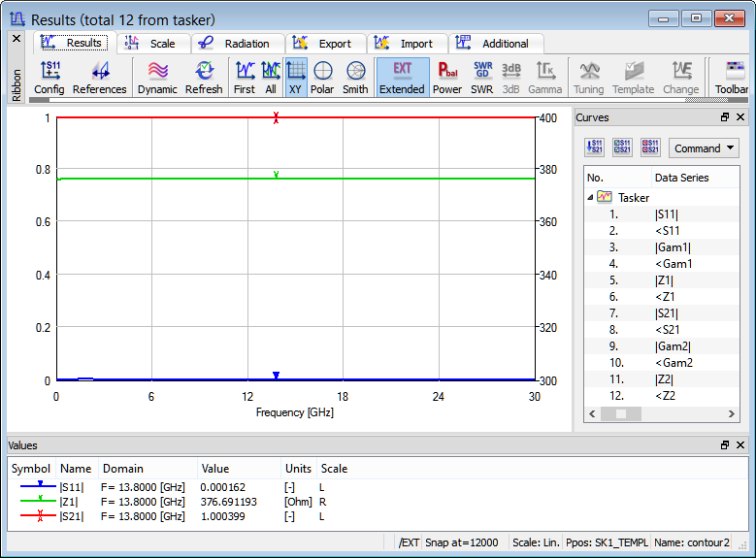The height and width of the screenshot is (558, 756).
Task: Select the |S21| data series entry
Action: click(668, 313)
